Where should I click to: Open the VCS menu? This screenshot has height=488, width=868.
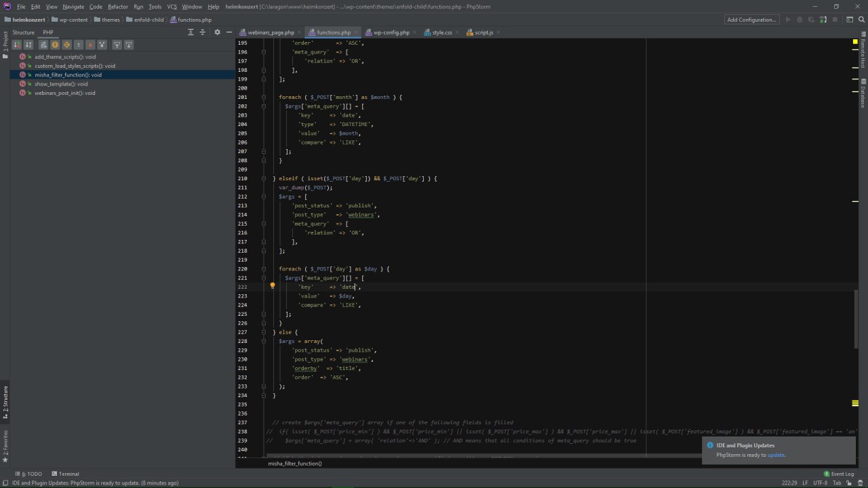pyautogui.click(x=172, y=7)
